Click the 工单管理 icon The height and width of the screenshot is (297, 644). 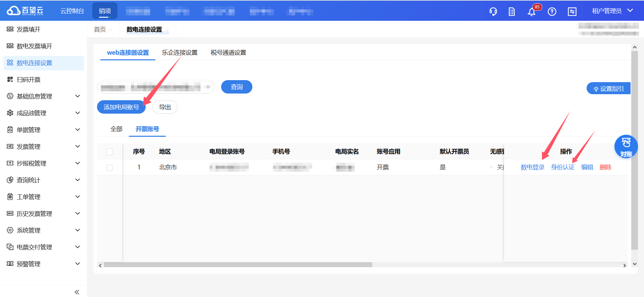pyautogui.click(x=10, y=197)
